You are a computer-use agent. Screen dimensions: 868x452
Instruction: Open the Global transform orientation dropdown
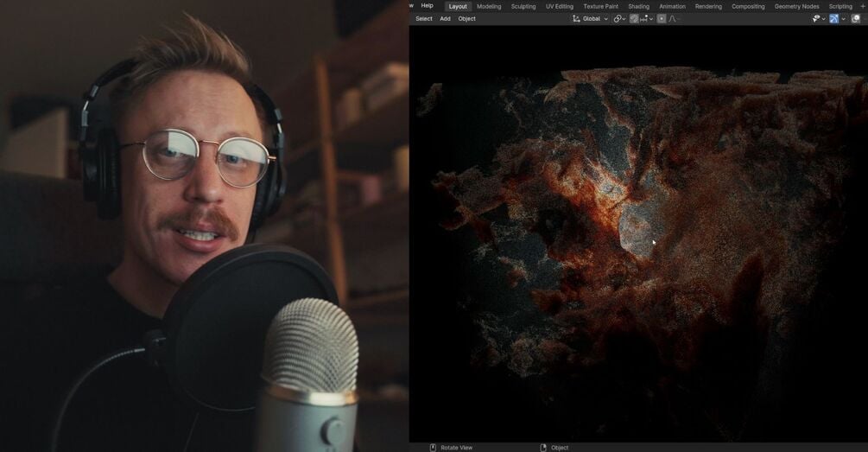tap(591, 19)
